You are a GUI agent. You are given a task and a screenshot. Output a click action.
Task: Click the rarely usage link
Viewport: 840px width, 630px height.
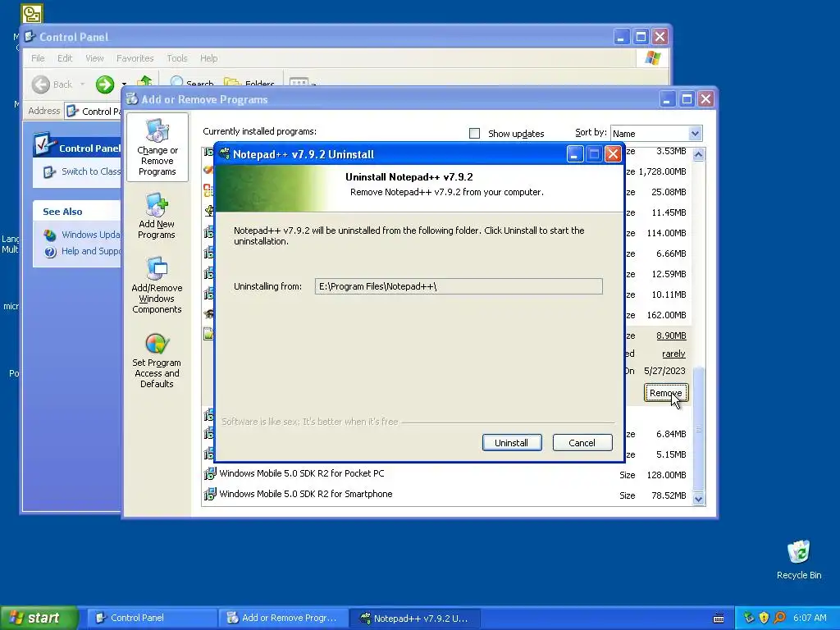click(673, 354)
